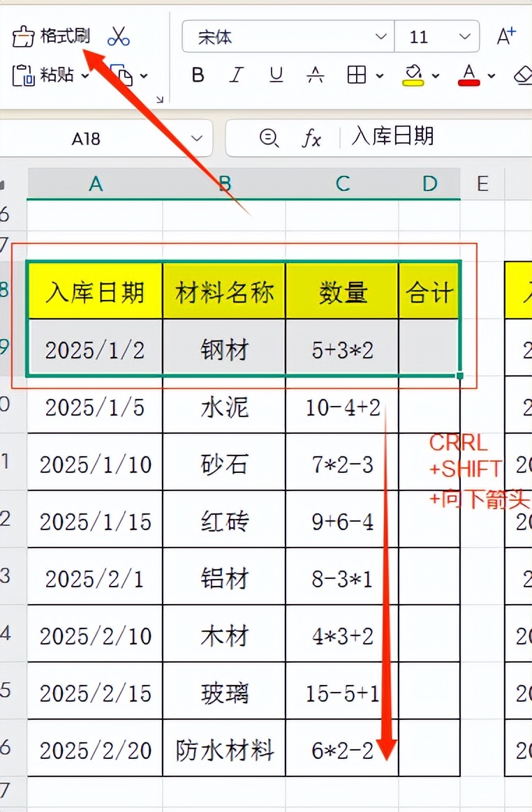
Task: Select cell 防水材料
Action: pos(224,749)
